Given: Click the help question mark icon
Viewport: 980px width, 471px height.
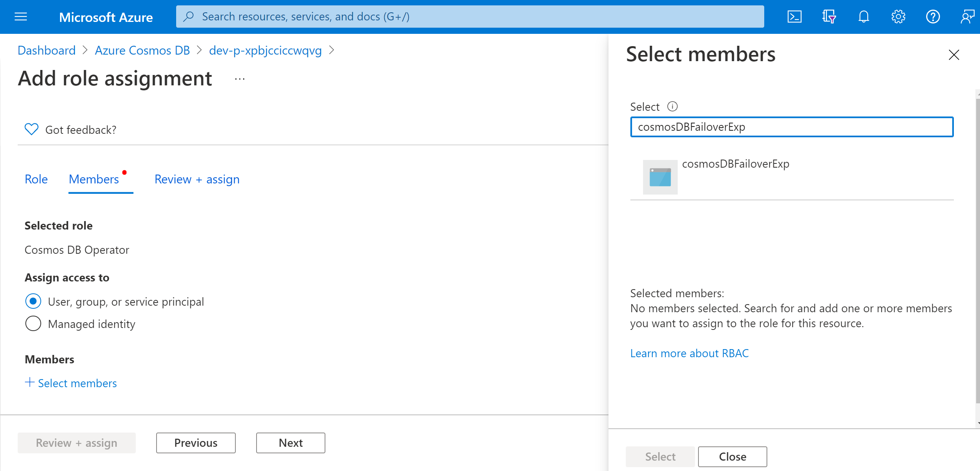Looking at the screenshot, I should (933, 17).
